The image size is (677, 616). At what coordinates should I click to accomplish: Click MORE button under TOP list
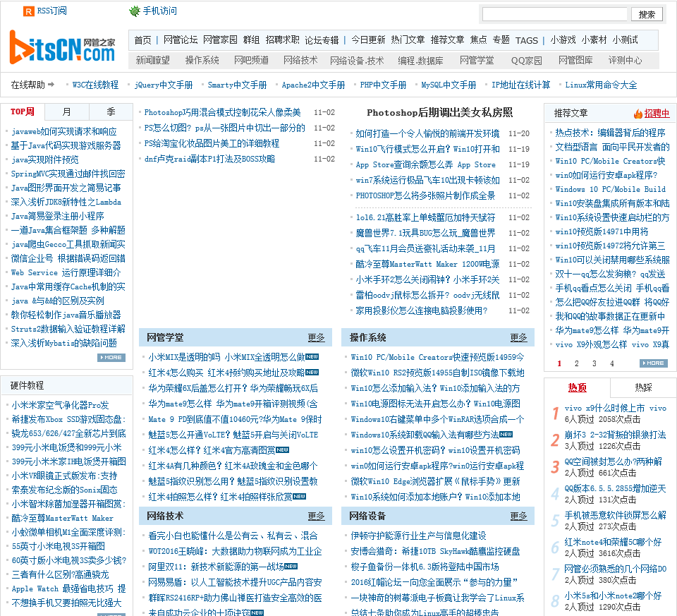(111, 357)
